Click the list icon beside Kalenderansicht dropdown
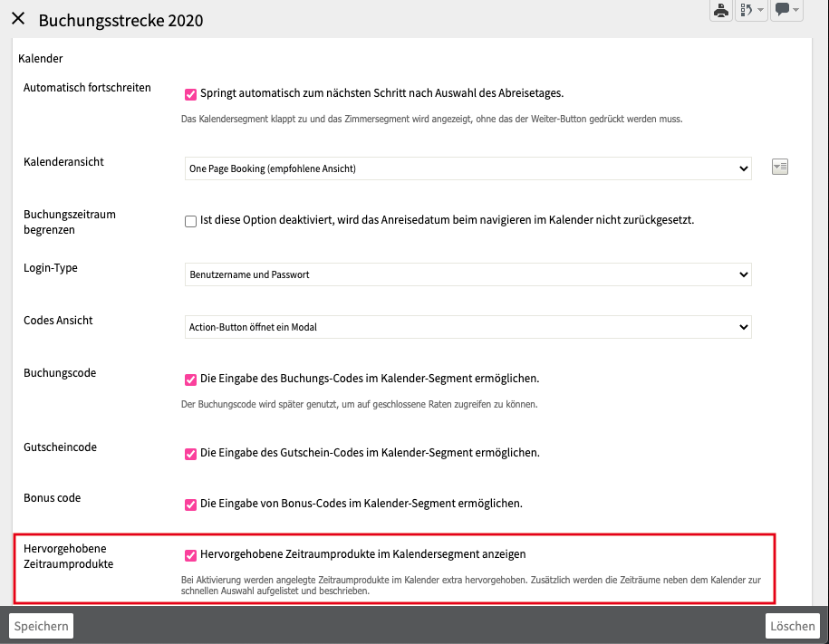 (x=780, y=167)
